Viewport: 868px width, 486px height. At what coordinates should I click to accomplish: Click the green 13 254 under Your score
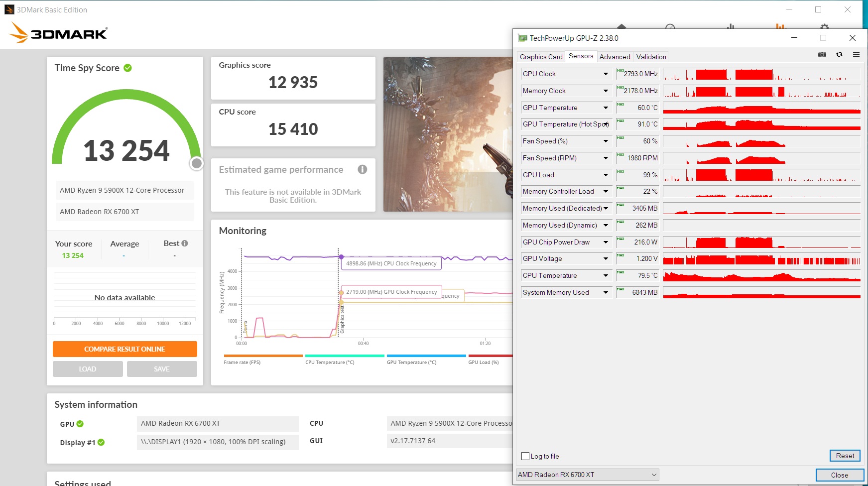pos(73,255)
